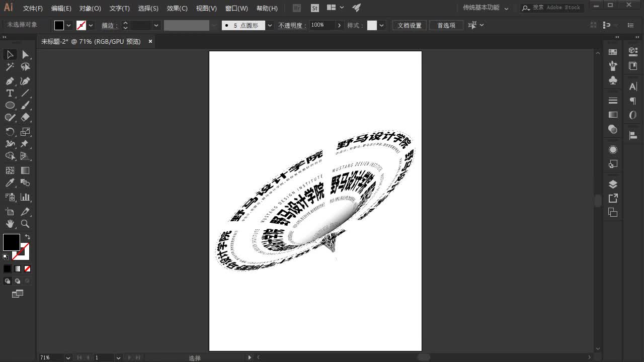Click fill color swatch in toolbox
Screen dimensions: 644x362
(11, 242)
